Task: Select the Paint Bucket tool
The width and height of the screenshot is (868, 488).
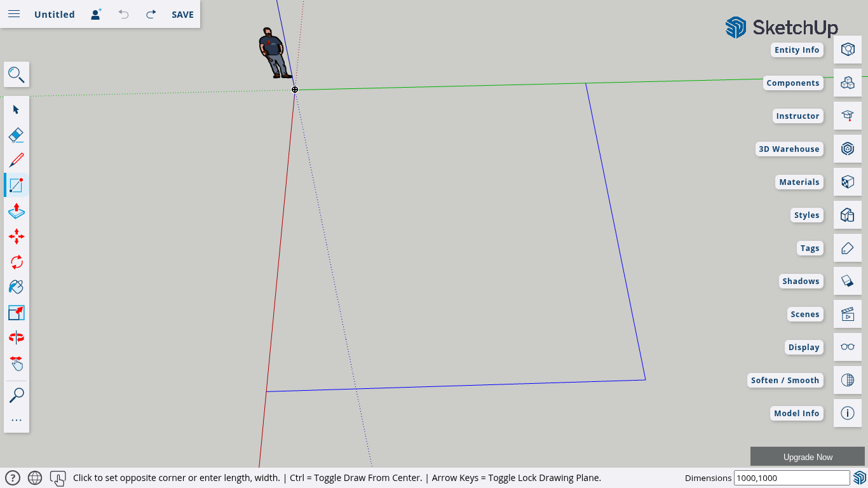Action: [x=17, y=287]
